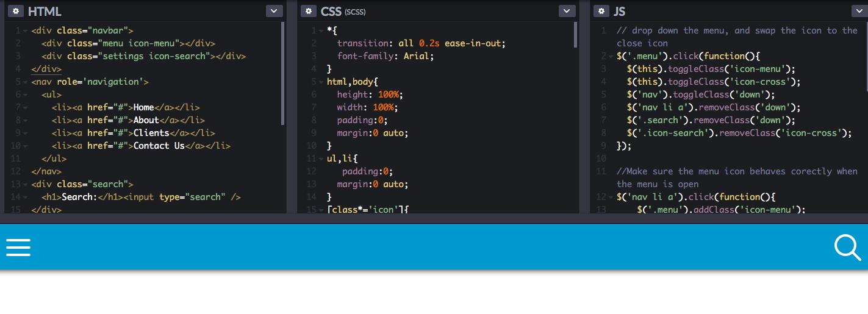This screenshot has width=868, height=314.
Task: Place cursor on 'settings icon-search' div line
Action: [144, 56]
